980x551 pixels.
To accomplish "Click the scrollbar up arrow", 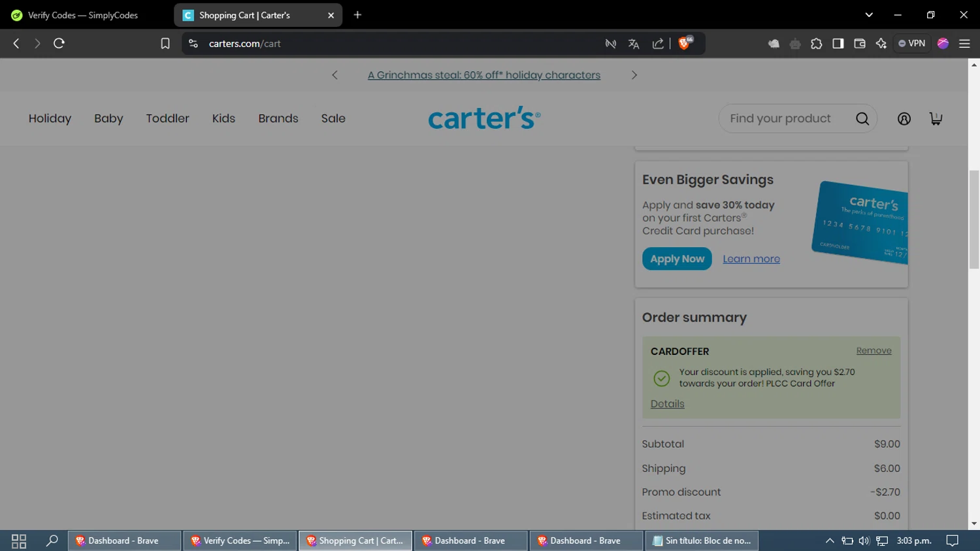I will pos(974,65).
